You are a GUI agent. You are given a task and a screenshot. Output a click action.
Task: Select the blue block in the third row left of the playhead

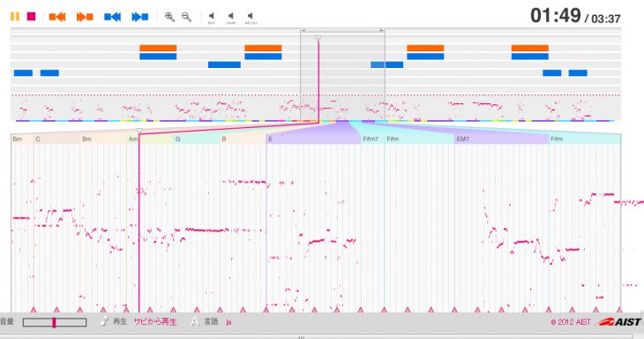[224, 64]
